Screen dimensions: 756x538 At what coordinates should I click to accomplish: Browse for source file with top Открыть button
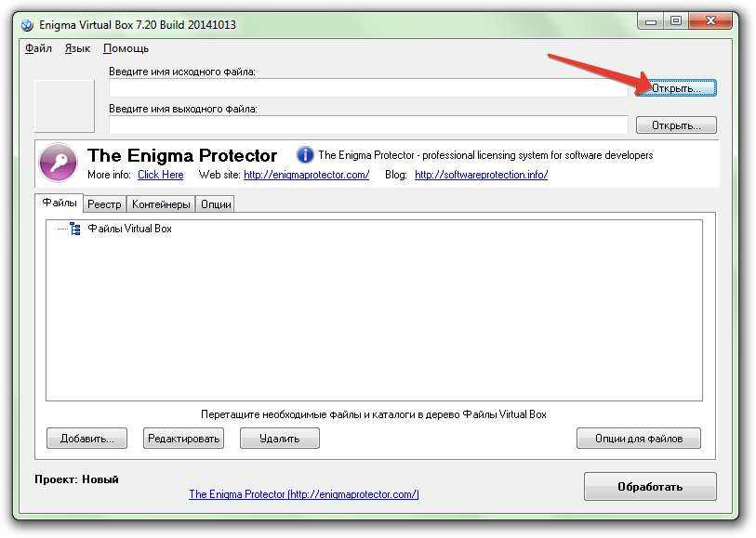coord(676,88)
